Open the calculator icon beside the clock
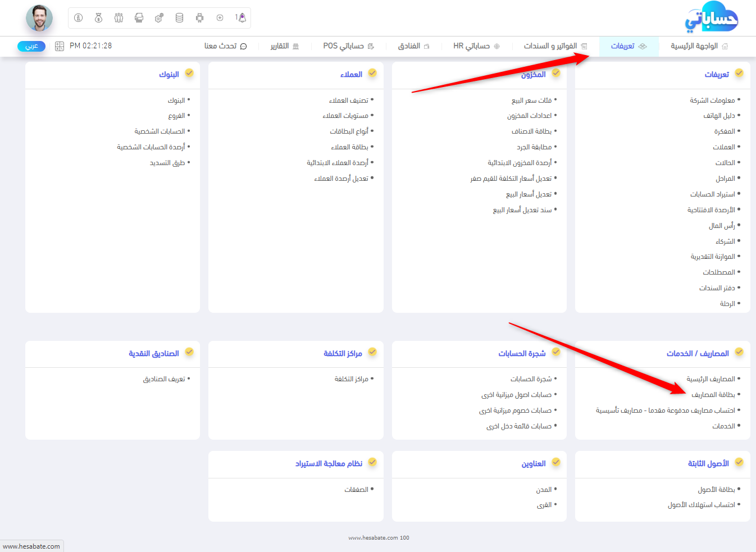Viewport: 756px width, 552px height. [x=60, y=46]
